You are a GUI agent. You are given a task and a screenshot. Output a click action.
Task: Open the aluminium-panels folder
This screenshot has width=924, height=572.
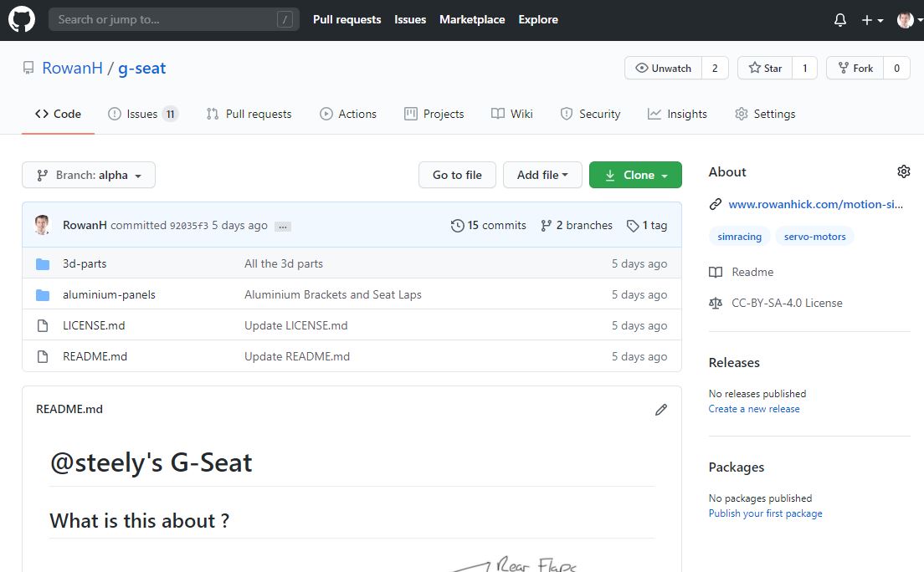(109, 294)
